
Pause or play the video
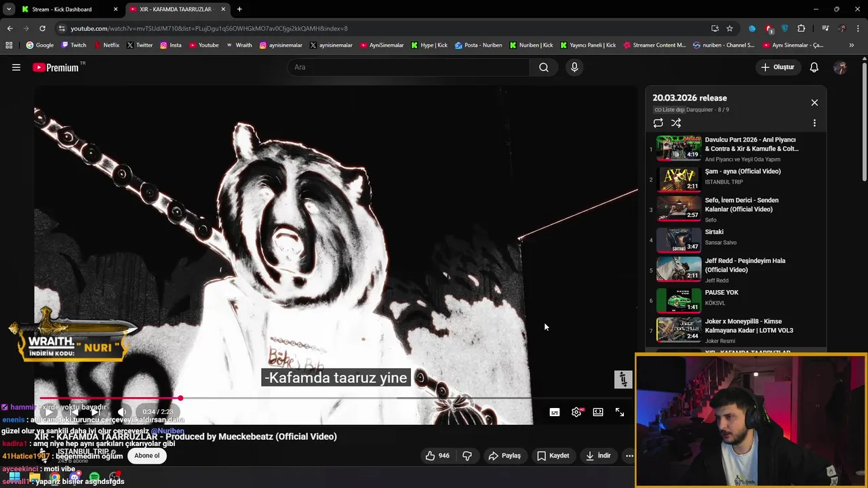(x=49, y=412)
